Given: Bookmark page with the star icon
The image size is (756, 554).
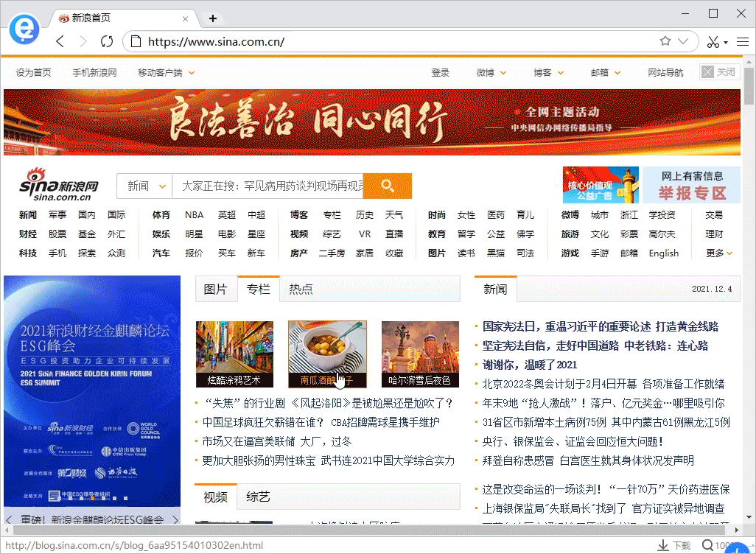Looking at the screenshot, I should [x=665, y=41].
